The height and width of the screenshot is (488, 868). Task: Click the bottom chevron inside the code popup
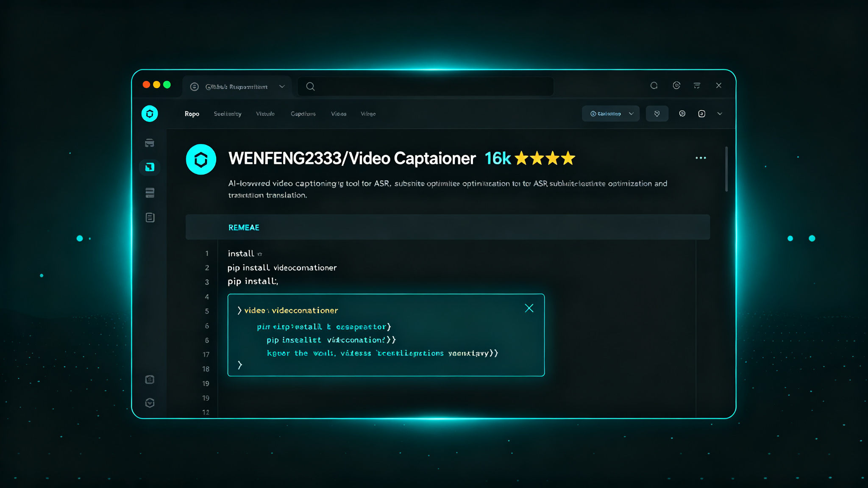pyautogui.click(x=240, y=365)
